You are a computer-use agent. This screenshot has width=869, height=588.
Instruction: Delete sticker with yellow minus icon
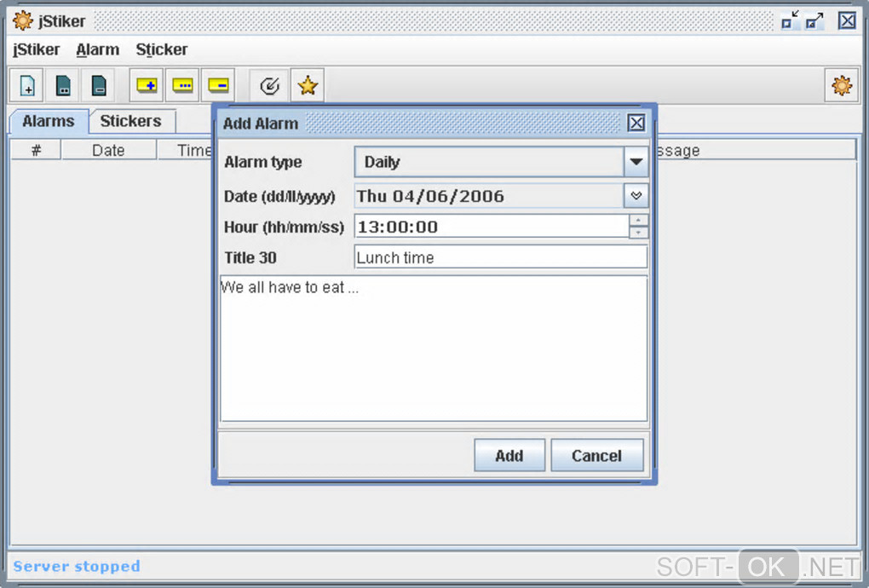[218, 86]
